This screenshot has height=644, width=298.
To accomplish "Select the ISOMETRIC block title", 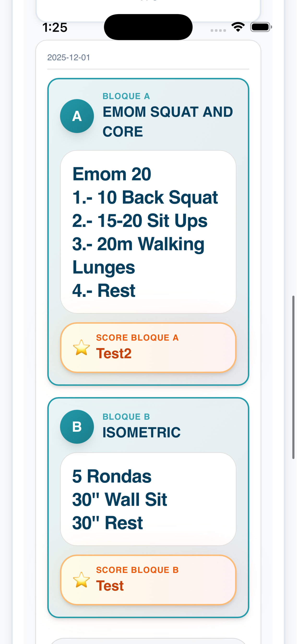I will click(142, 432).
